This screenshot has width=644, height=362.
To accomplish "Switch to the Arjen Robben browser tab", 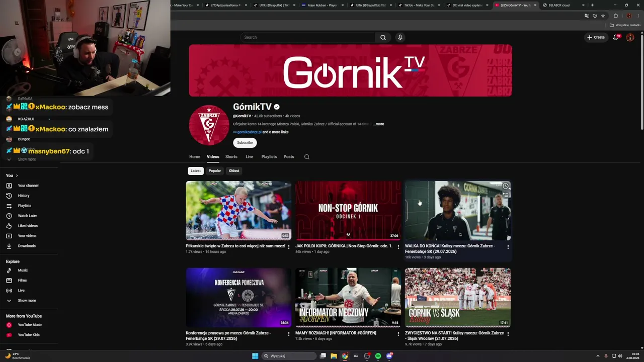I will coord(321,5).
